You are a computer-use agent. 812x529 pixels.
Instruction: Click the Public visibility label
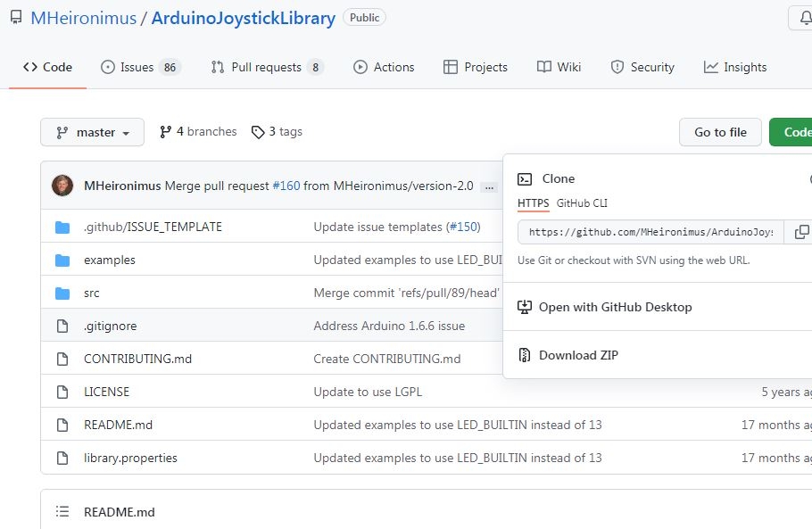365,18
